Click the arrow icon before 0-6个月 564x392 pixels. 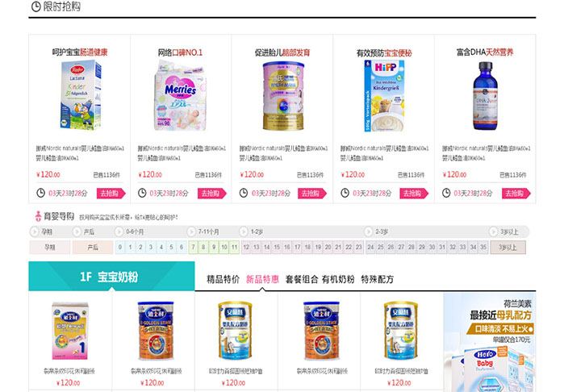click(x=119, y=231)
